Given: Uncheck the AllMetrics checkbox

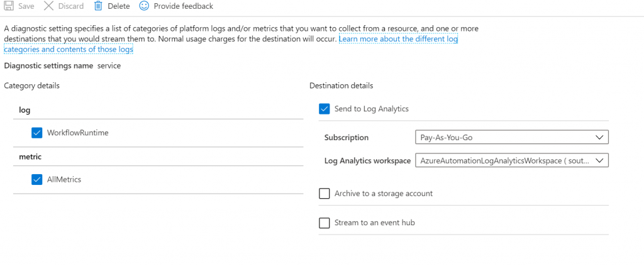Looking at the screenshot, I should [x=37, y=179].
